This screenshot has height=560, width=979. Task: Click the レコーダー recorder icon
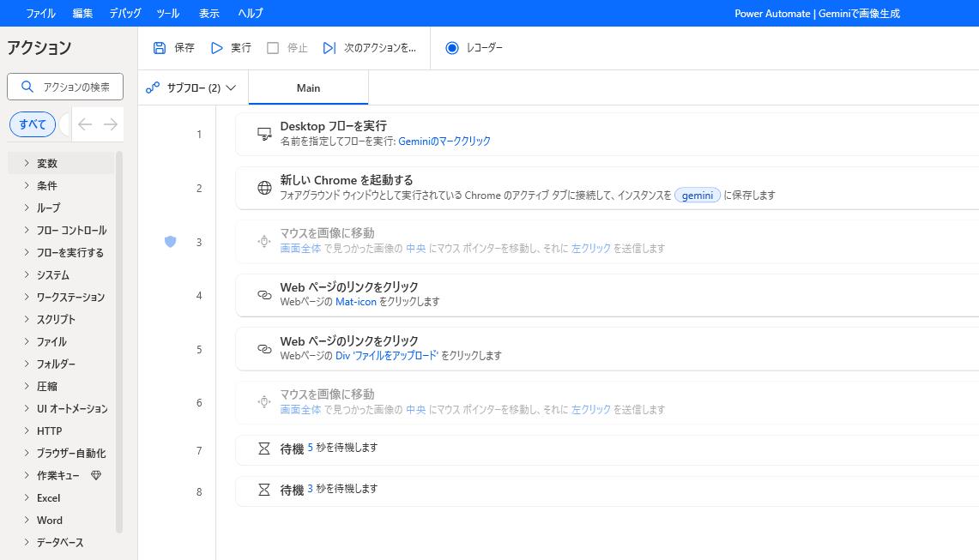click(452, 48)
